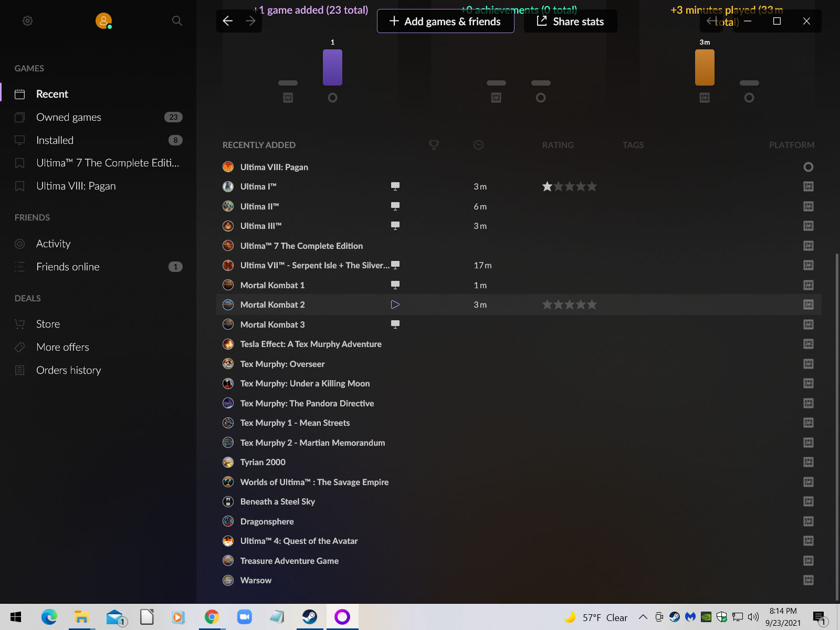The width and height of the screenshot is (840, 630).
Task: Click installed icon for Ultima VII Serpent Isle
Action: tap(395, 265)
